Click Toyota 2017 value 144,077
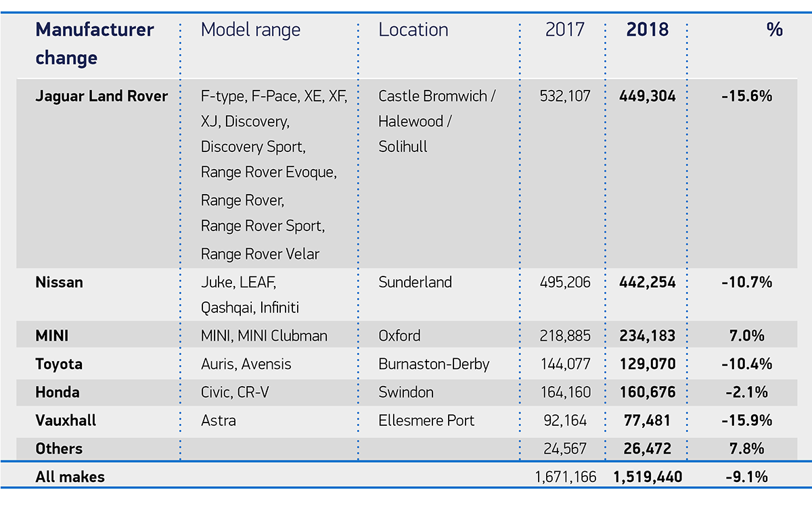Screen dimensions: 812x505 click(565, 364)
